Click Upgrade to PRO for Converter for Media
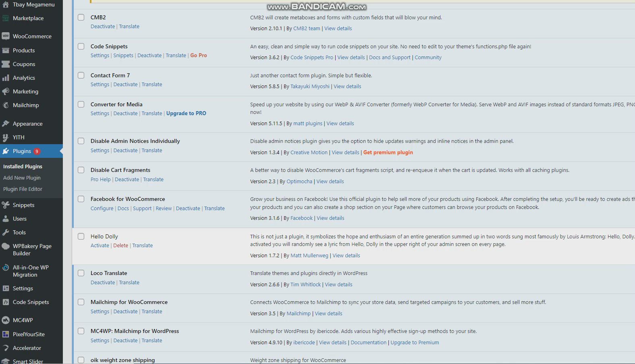This screenshot has height=364, width=635. pyautogui.click(x=186, y=113)
